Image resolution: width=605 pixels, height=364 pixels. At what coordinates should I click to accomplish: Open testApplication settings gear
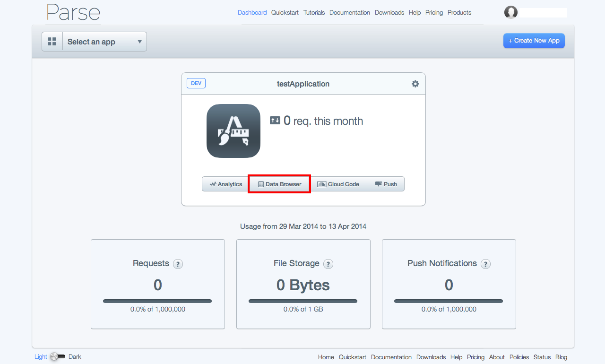coord(415,84)
